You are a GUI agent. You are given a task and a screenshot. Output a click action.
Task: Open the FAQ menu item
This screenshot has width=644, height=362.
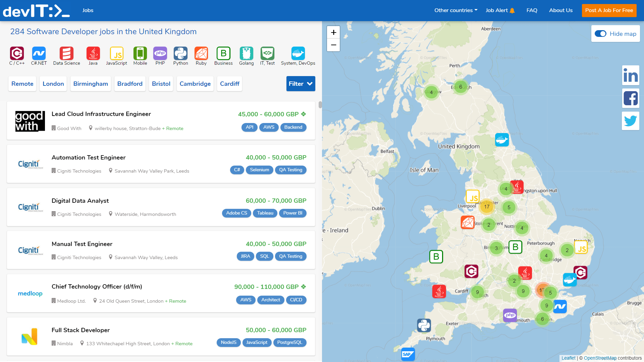pos(532,10)
